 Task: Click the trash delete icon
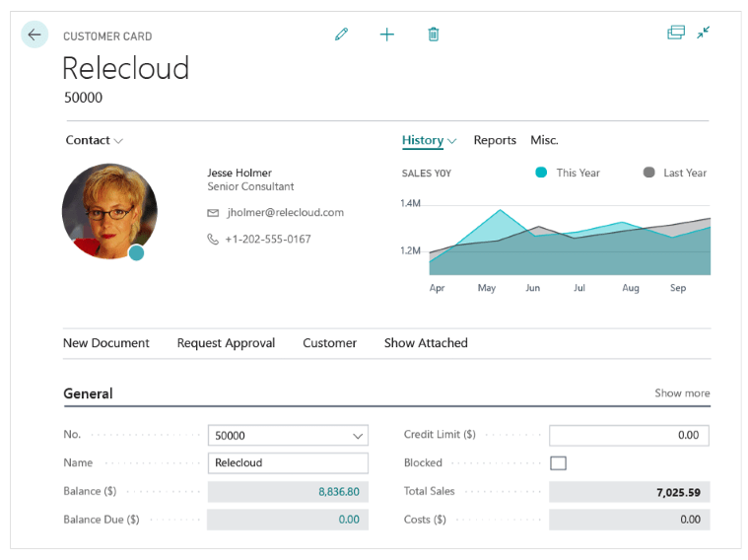click(434, 35)
